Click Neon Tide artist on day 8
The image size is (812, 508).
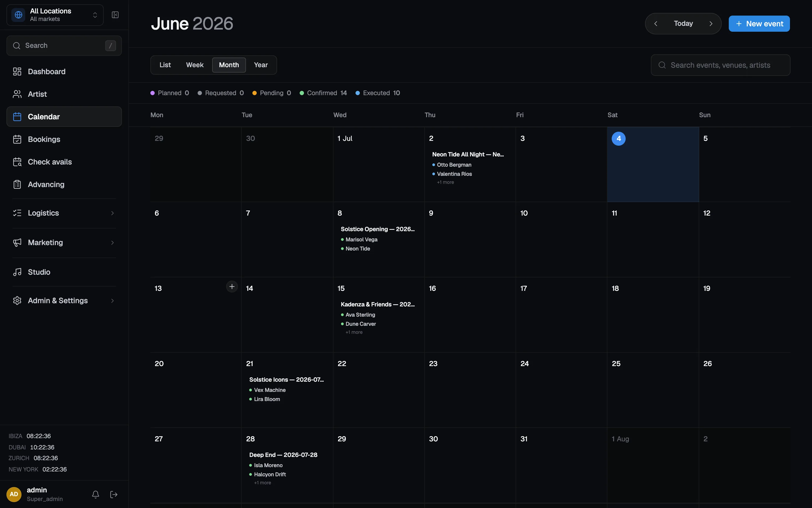click(355, 249)
